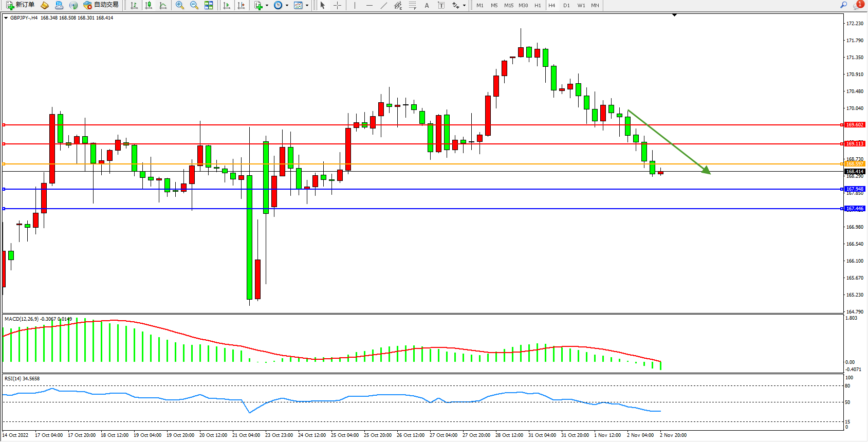The height and width of the screenshot is (442, 868).
Task: Switch chart to bar chart mode
Action: point(134,5)
